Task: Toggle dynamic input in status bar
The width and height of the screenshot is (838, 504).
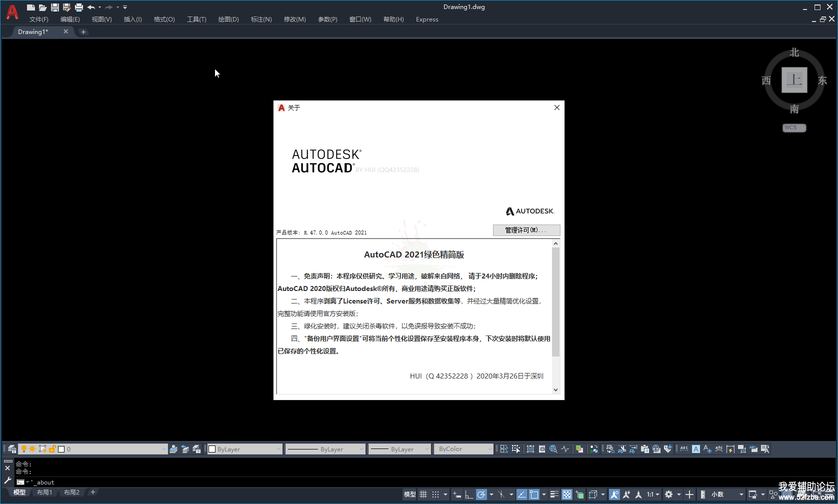Action: tap(457, 494)
